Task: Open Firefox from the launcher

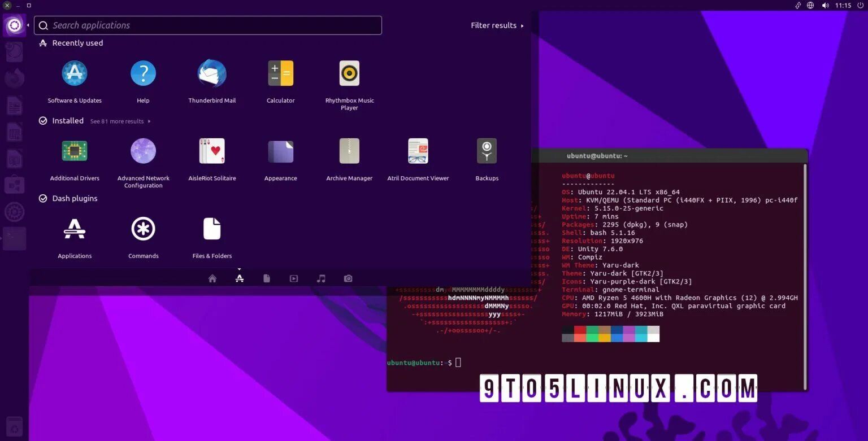Action: click(15, 78)
